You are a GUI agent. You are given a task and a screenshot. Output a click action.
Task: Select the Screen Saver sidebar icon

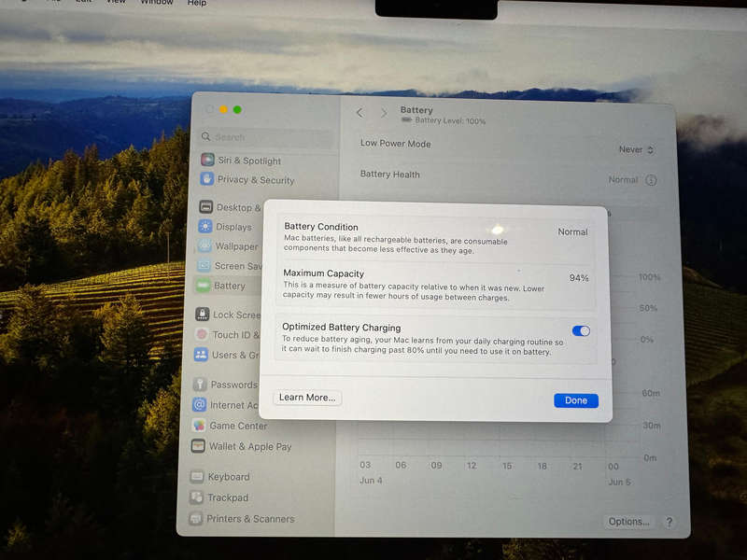[x=204, y=265]
